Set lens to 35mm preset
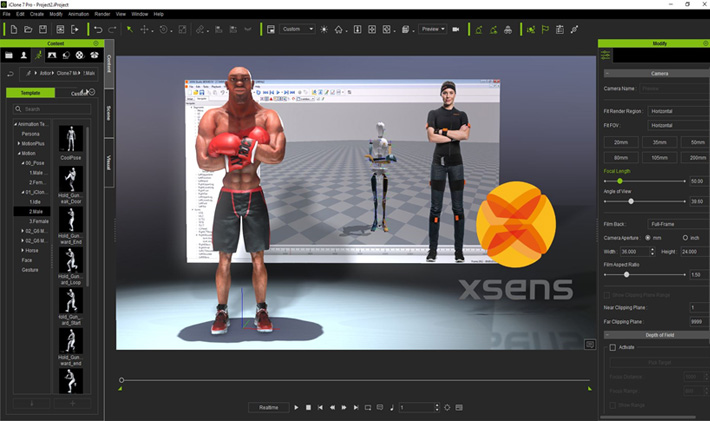 tap(659, 142)
